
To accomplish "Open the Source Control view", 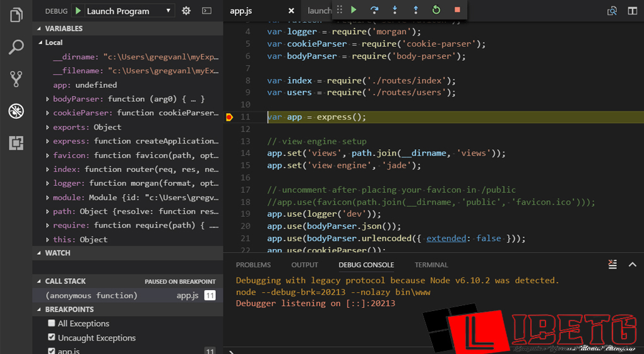I will (x=16, y=79).
